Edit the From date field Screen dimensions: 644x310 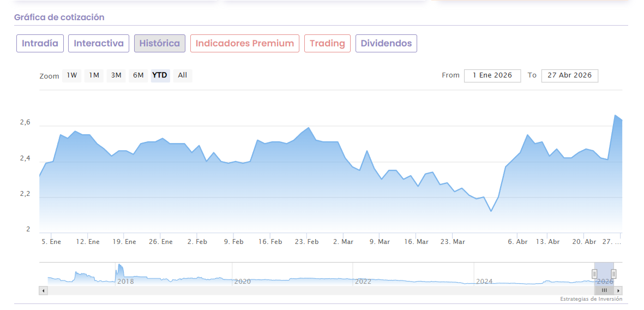click(x=492, y=75)
